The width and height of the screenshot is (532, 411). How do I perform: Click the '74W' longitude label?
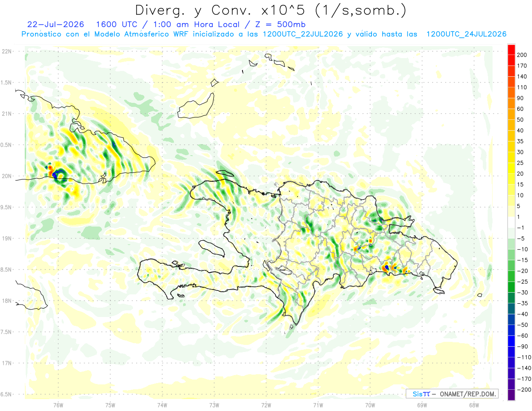point(162,405)
